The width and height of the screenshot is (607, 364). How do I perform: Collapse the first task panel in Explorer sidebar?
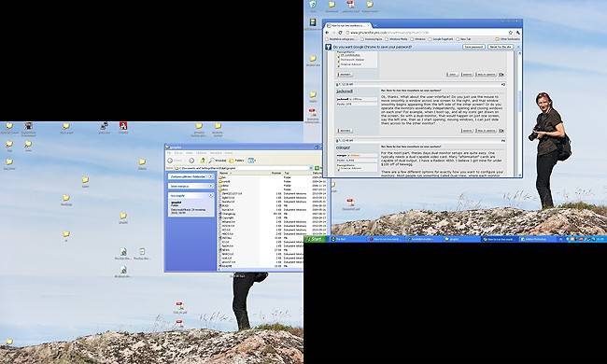[x=211, y=176]
